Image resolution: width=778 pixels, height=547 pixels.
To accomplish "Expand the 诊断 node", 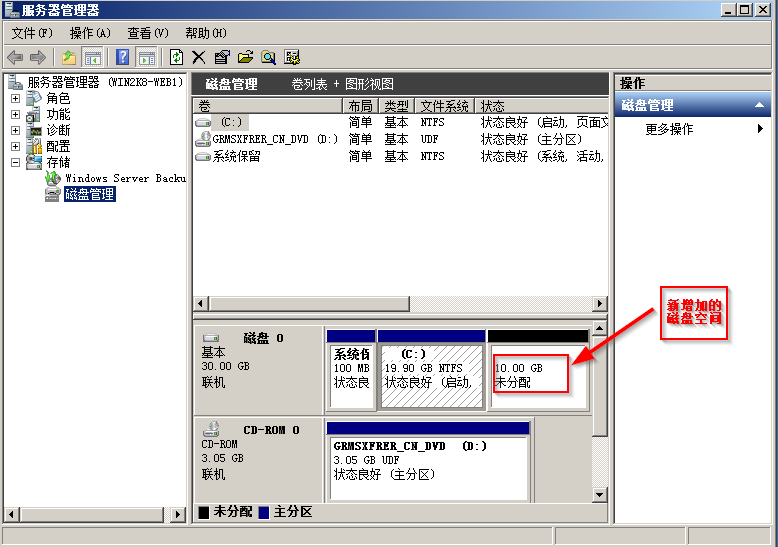I will [15, 131].
